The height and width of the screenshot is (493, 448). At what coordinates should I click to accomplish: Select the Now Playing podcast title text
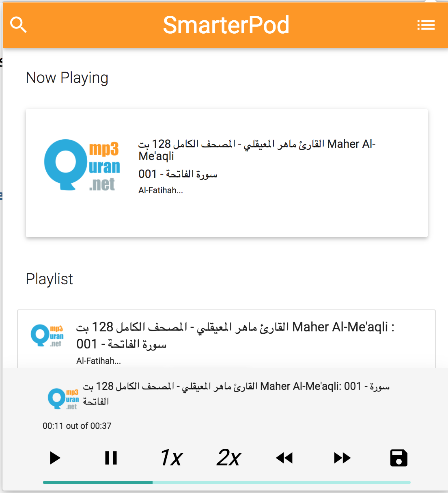click(x=257, y=150)
